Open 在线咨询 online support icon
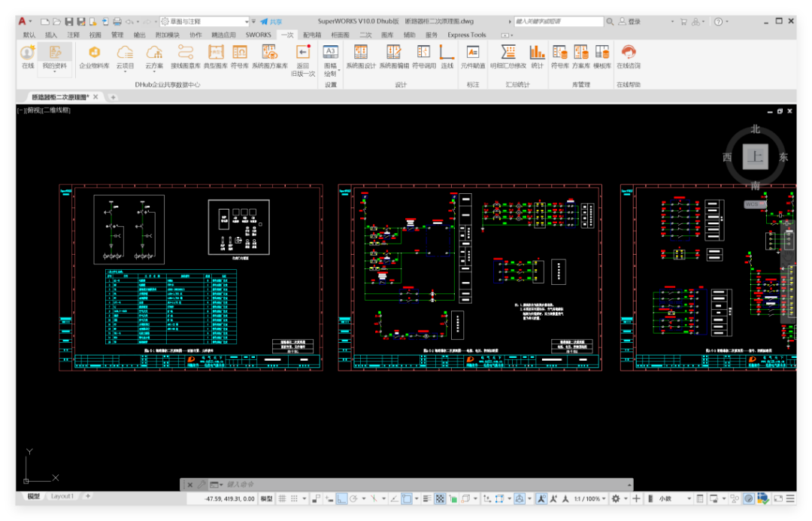This screenshot has height=521, width=812. coord(628,56)
